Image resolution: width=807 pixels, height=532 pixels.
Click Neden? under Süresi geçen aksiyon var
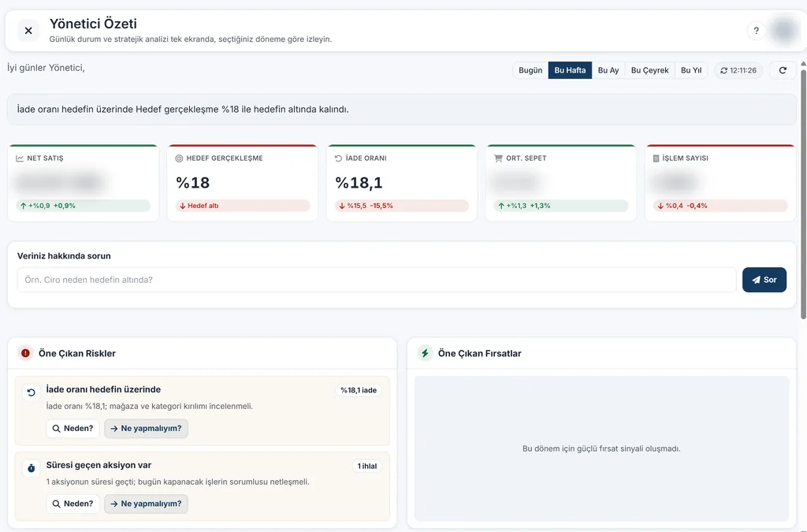(73, 504)
